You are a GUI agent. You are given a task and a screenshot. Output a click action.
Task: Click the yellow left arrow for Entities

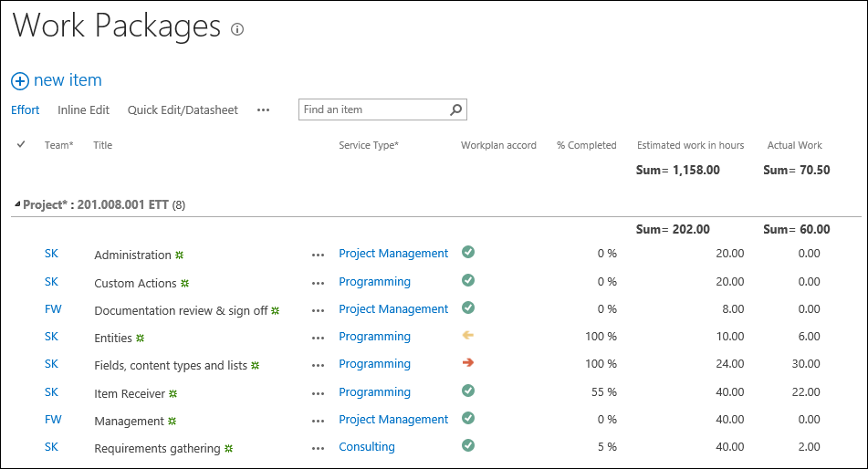(468, 336)
